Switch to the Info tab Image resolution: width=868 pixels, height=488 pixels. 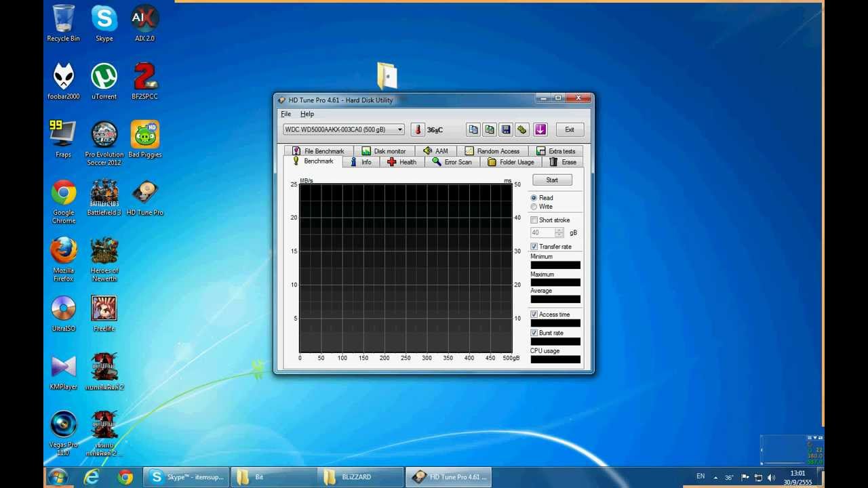click(x=361, y=162)
